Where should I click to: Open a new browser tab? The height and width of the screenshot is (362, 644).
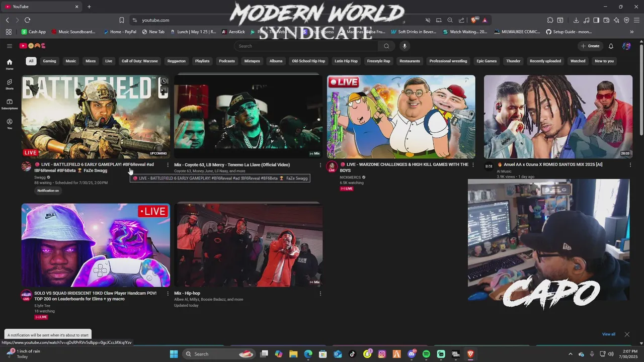tap(89, 7)
